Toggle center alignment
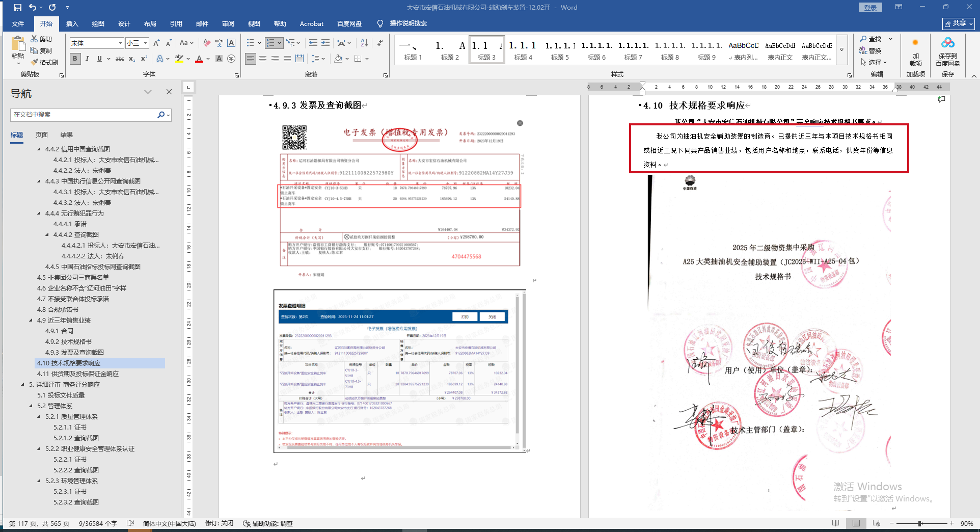The image size is (980, 532). click(263, 59)
